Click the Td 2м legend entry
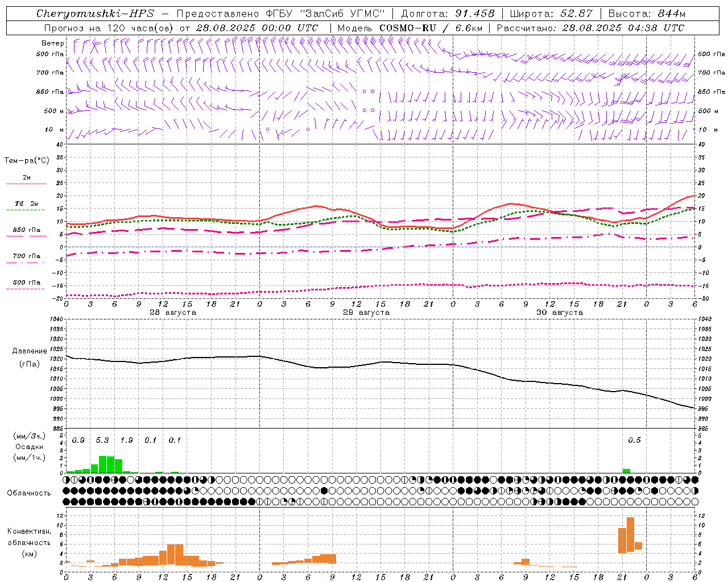 [x=26, y=203]
